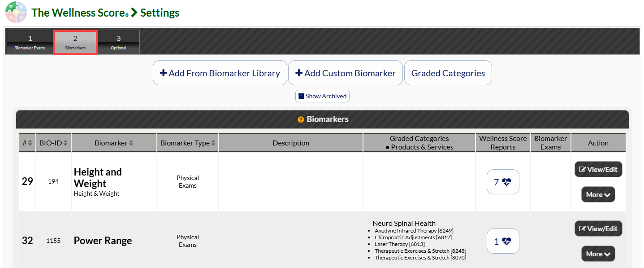Viewport: 644px width, 268px height.
Task: Click the Wellness Score puzzle logo
Action: (16, 12)
